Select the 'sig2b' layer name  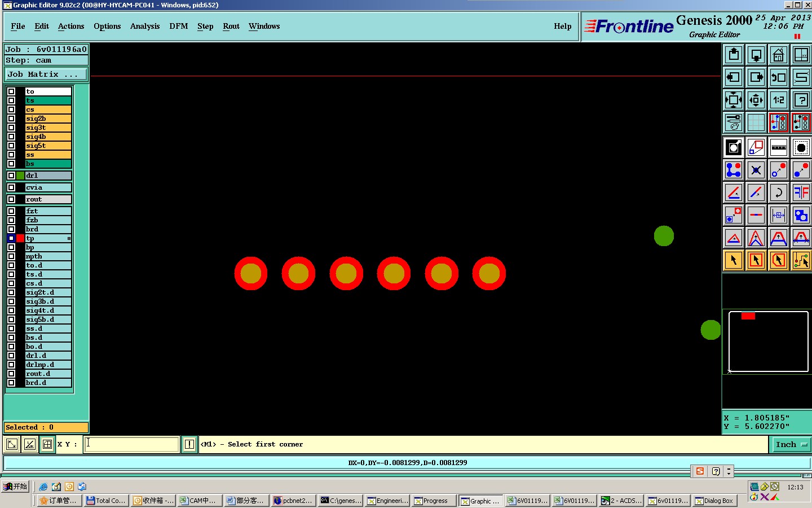coord(48,119)
